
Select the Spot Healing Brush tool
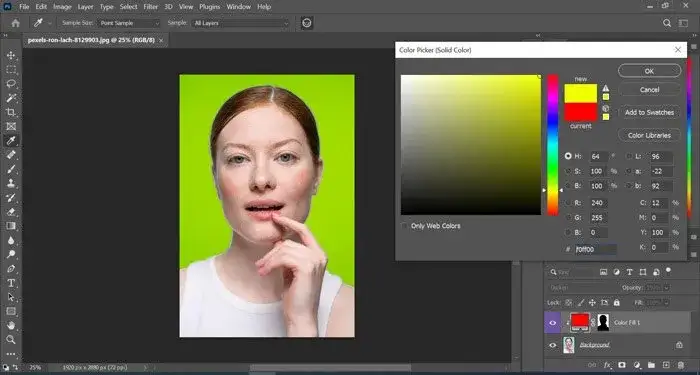[x=11, y=155]
